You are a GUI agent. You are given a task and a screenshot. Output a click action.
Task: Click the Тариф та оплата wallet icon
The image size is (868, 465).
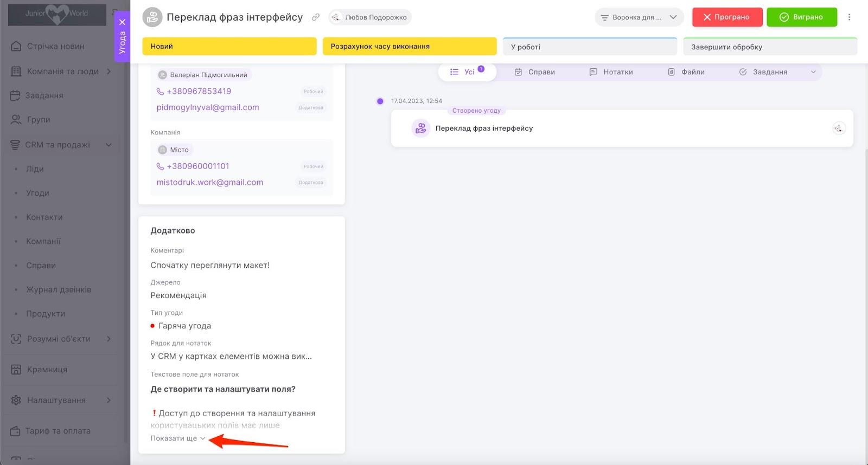point(15,431)
